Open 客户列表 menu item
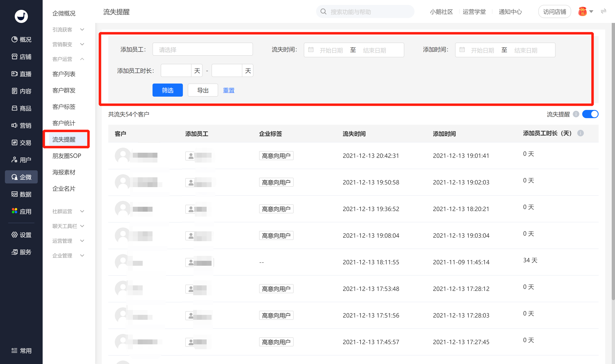615x364 pixels. (x=64, y=74)
